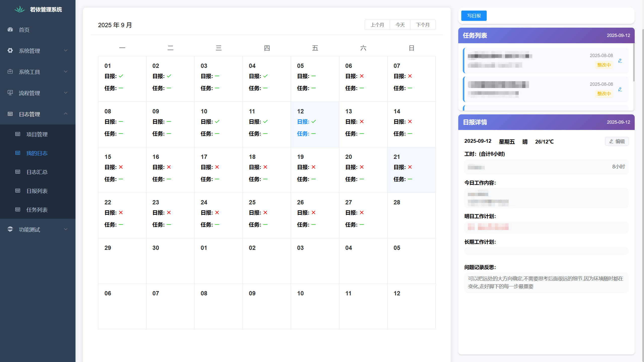Click the 编辑 button in 日报详情
644x362 pixels.
click(x=617, y=142)
